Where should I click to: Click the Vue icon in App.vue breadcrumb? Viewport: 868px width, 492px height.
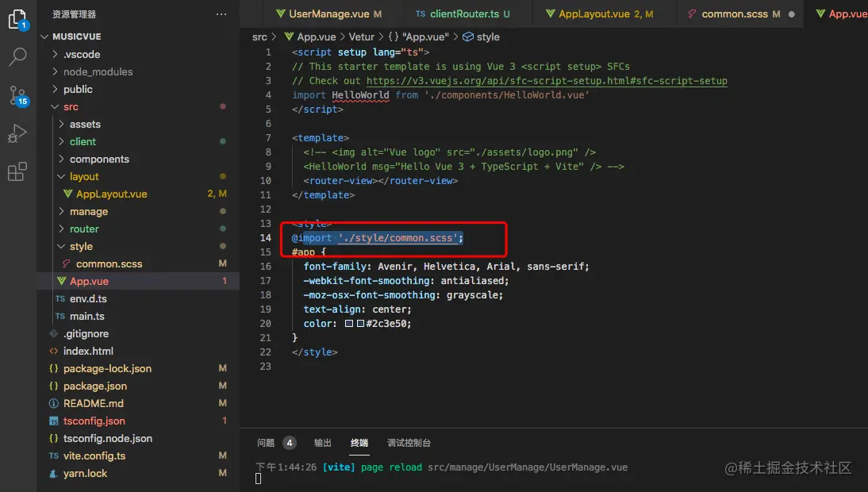(289, 37)
